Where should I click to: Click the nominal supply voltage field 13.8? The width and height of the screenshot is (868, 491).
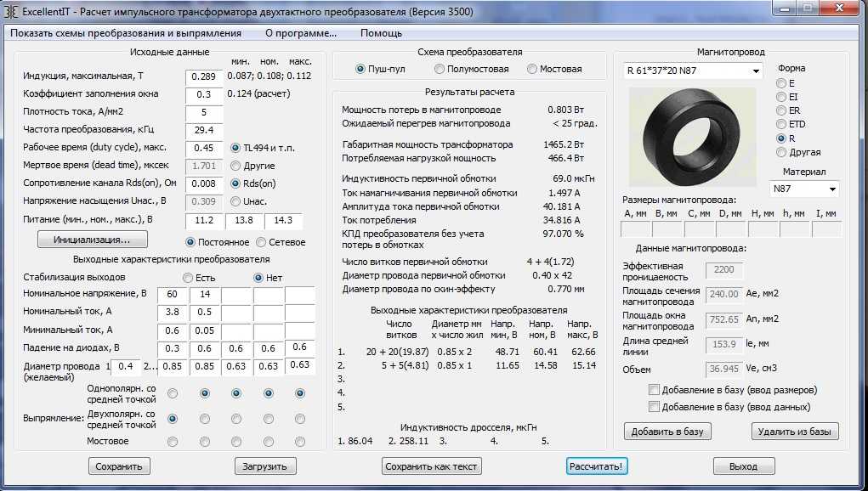[x=244, y=221]
